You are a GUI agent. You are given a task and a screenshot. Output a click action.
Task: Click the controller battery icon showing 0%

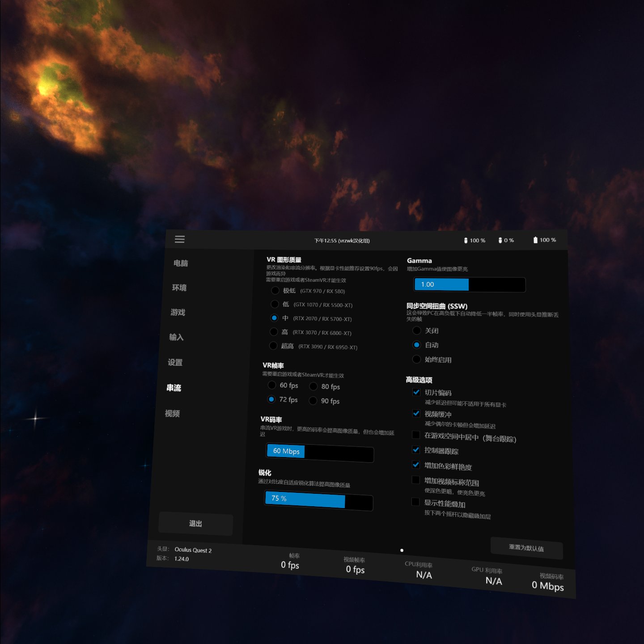click(x=500, y=241)
